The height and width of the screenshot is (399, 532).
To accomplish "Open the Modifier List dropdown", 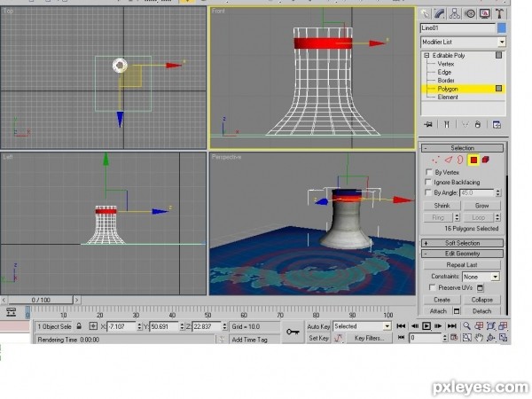I will [463, 42].
